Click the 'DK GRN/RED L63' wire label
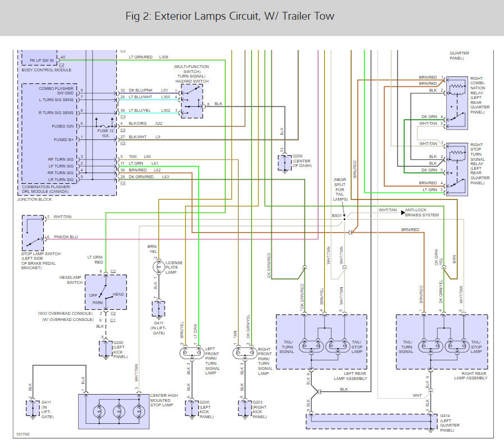Image resolution: width=504 pixels, height=448 pixels. click(149, 177)
